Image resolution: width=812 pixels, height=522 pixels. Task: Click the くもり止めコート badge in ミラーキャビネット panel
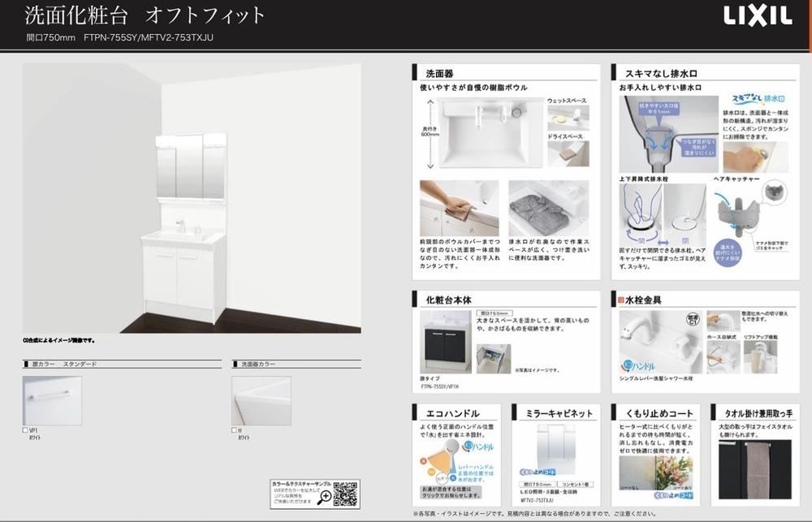pyautogui.click(x=537, y=472)
